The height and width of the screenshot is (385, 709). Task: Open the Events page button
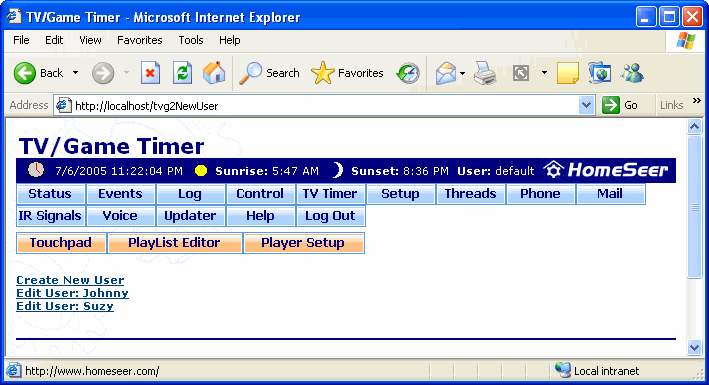point(120,194)
